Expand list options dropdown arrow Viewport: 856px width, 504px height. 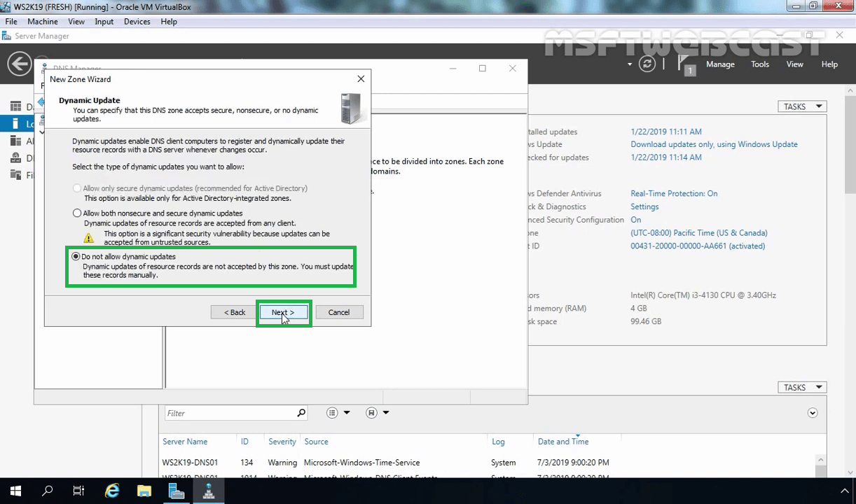point(347,413)
